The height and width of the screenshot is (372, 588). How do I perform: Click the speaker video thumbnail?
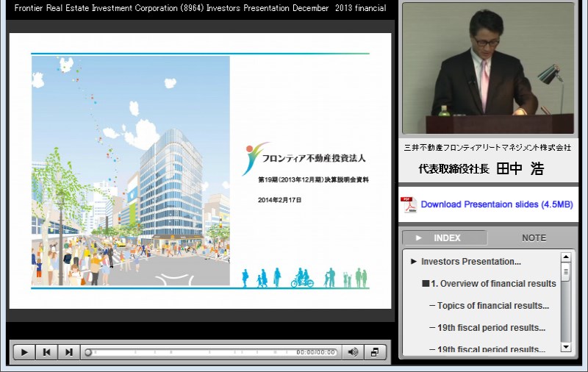488,68
